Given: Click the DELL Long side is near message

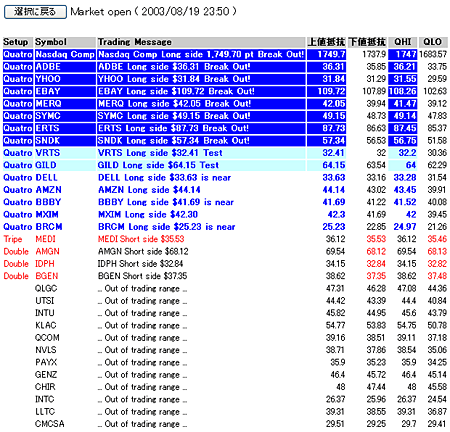Looking at the screenshot, I should [x=164, y=178].
